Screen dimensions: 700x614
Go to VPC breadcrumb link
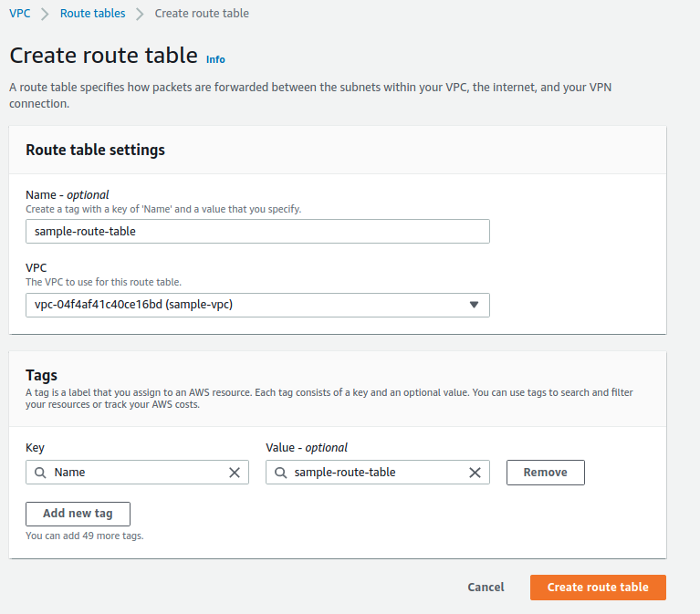(19, 14)
